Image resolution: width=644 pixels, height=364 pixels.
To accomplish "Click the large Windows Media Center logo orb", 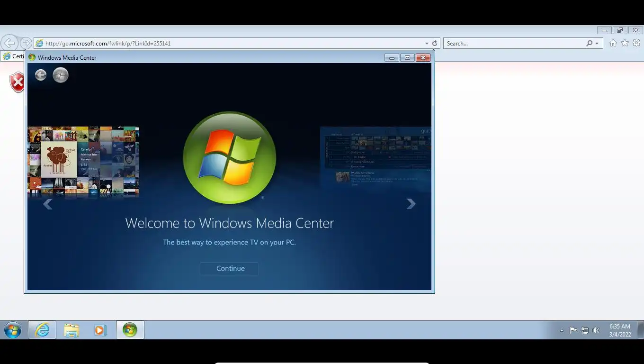I will pos(229,158).
